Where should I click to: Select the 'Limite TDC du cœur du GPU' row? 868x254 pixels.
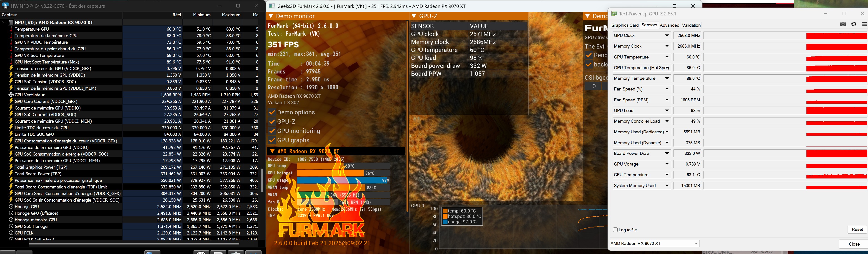[129, 128]
